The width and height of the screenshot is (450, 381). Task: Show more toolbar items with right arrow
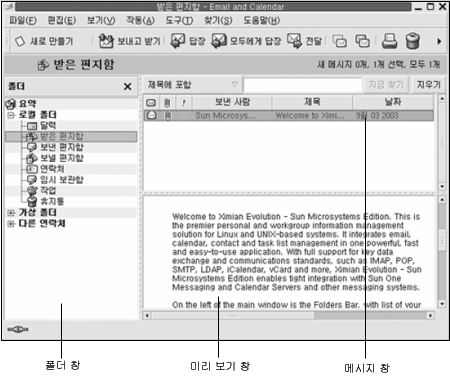point(439,41)
